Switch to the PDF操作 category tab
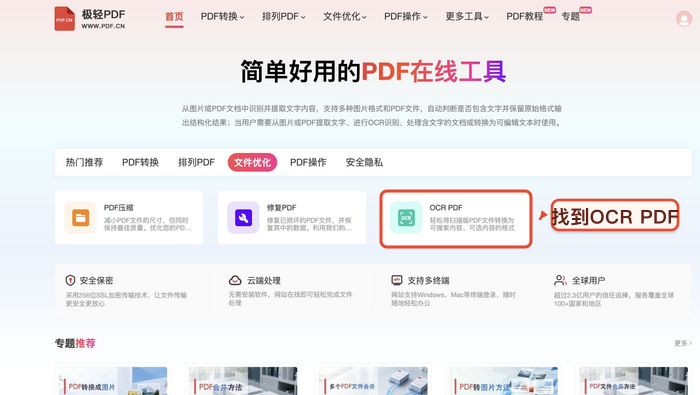 point(308,162)
